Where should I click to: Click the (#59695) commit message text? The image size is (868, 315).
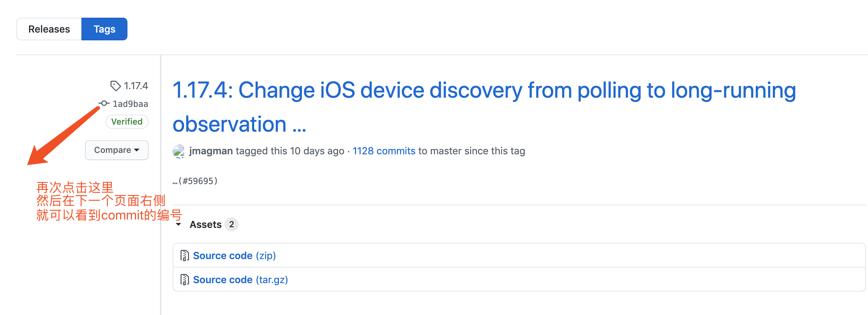click(198, 181)
